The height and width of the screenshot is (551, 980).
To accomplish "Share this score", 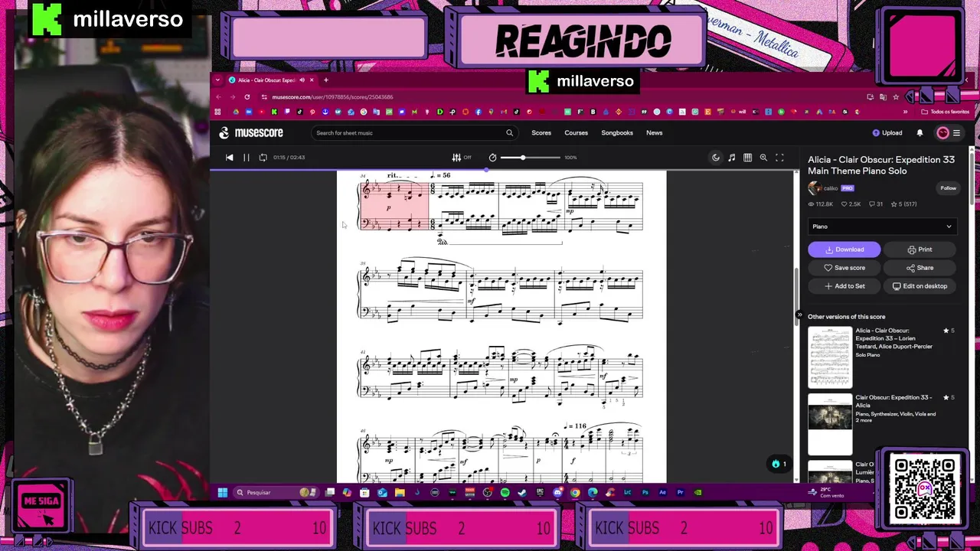I will pos(920,268).
